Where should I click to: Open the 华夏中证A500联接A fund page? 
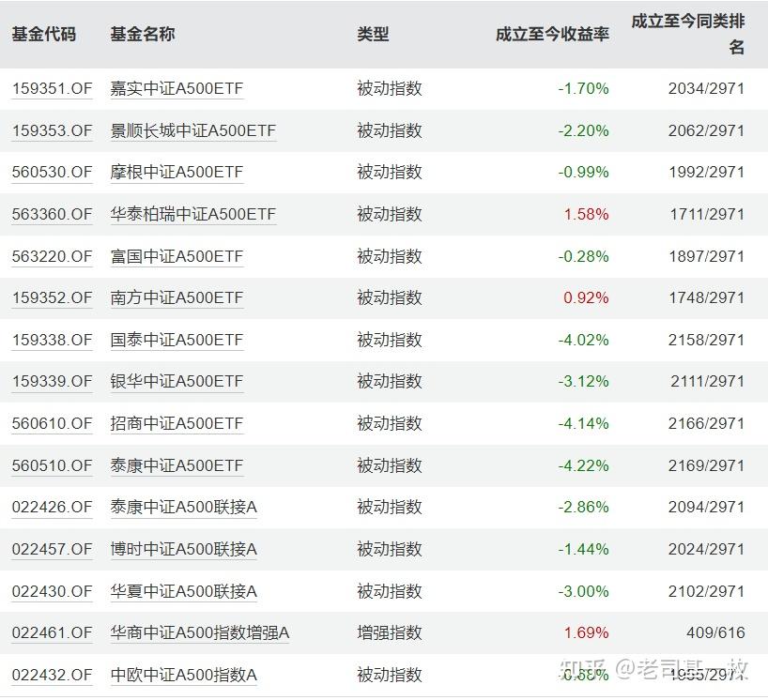182,591
